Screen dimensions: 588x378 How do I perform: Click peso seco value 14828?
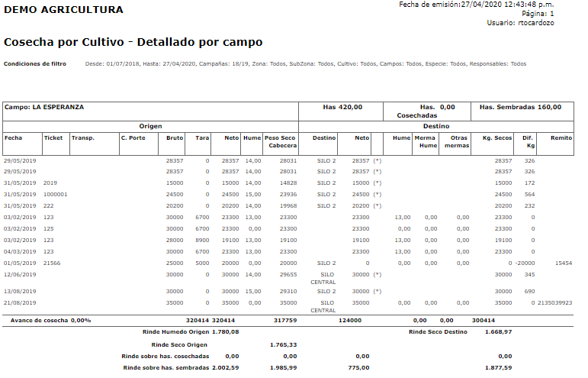[x=288, y=183]
